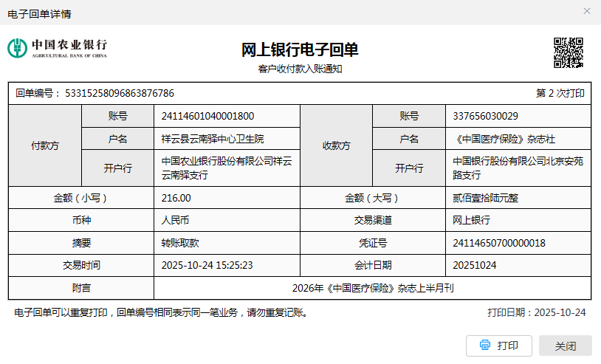Click payee account number 337656030029
This screenshot has width=601, height=364.
pyautogui.click(x=485, y=116)
